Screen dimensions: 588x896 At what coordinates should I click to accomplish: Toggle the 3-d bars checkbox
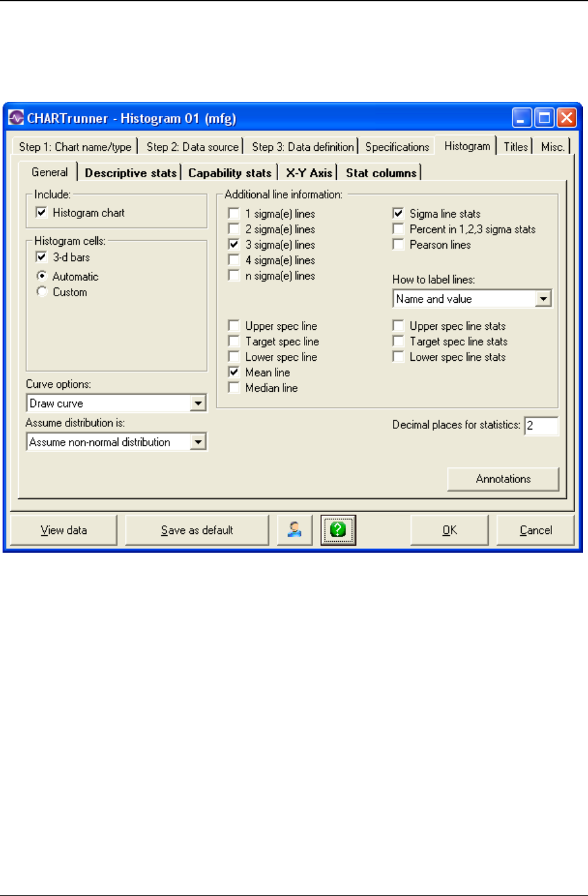pyautogui.click(x=42, y=257)
